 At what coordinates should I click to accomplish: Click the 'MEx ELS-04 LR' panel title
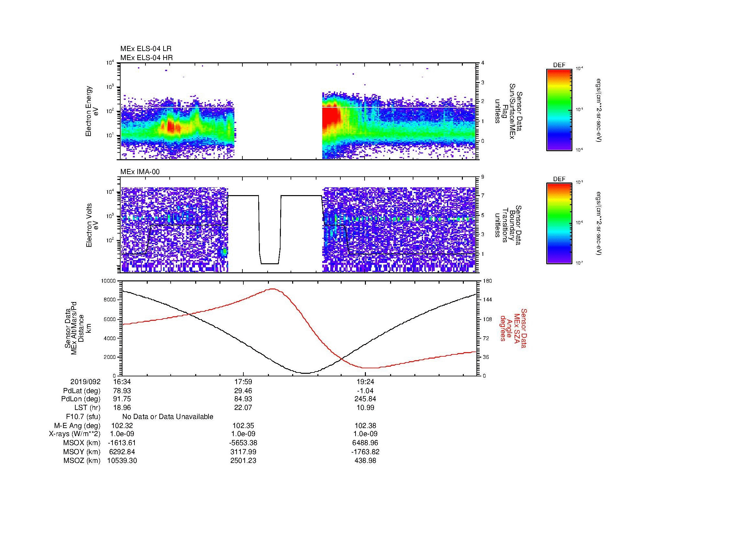point(145,49)
